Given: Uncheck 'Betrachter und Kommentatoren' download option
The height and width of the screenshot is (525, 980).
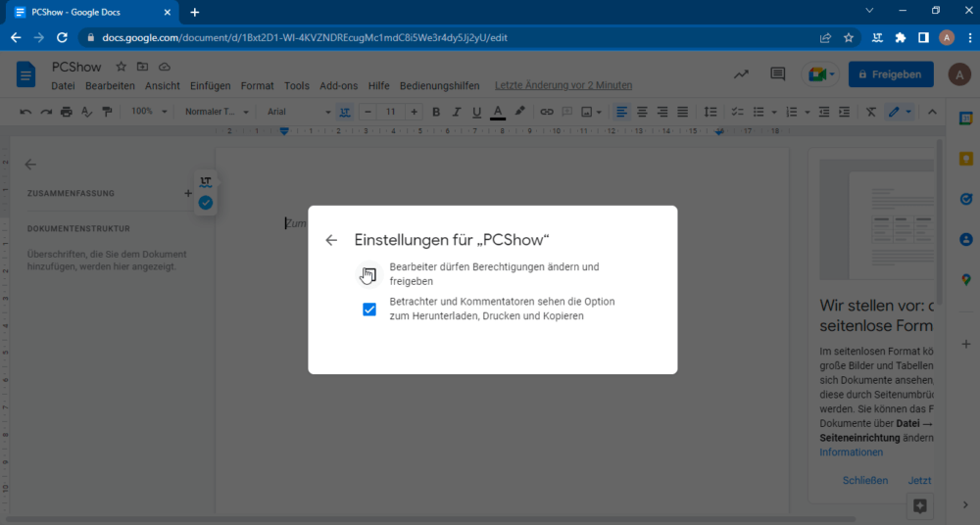Looking at the screenshot, I should [x=369, y=310].
